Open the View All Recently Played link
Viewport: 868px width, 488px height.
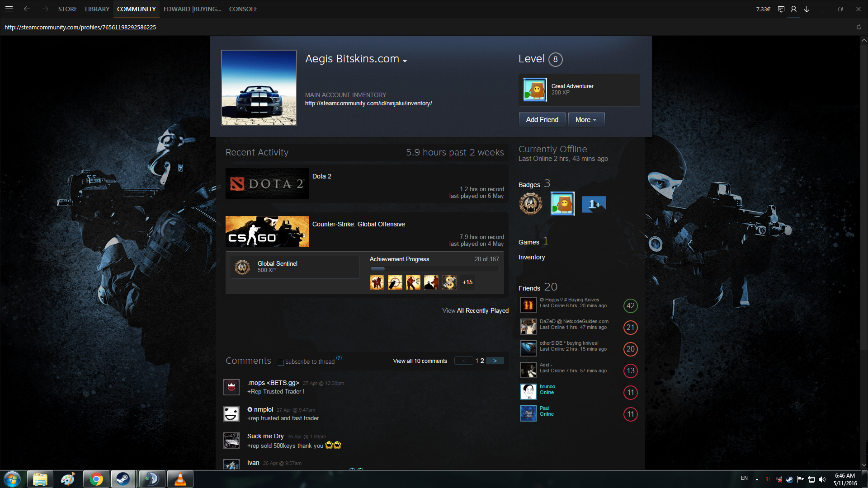475,310
